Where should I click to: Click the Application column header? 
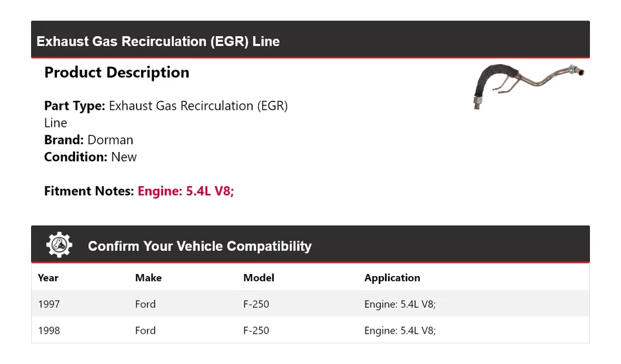pyautogui.click(x=392, y=278)
